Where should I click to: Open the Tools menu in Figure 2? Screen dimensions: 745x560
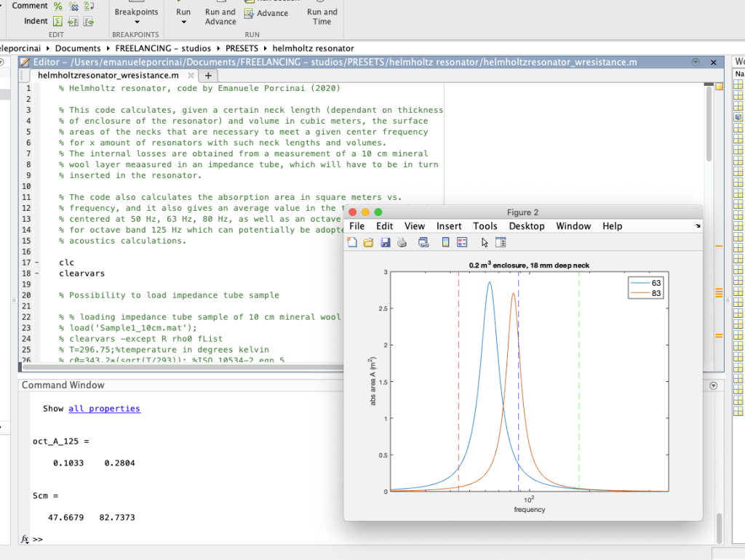click(485, 226)
